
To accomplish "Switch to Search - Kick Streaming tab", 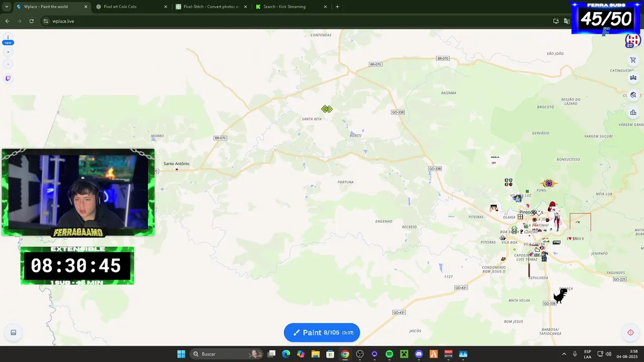I will [x=291, y=7].
